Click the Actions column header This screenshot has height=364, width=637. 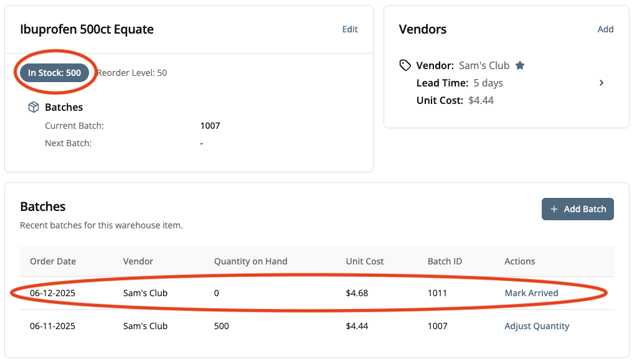point(519,261)
